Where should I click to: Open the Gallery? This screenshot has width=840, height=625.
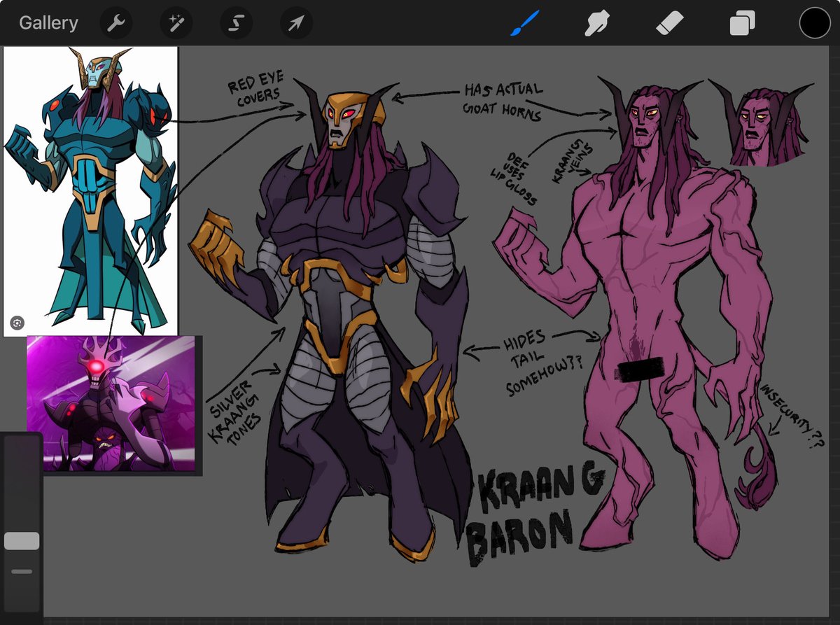(48, 23)
